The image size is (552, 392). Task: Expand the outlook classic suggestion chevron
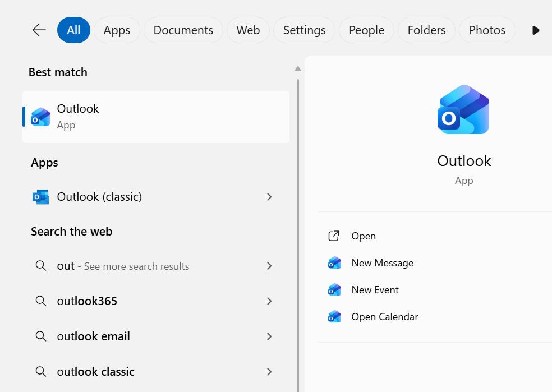pyautogui.click(x=269, y=371)
